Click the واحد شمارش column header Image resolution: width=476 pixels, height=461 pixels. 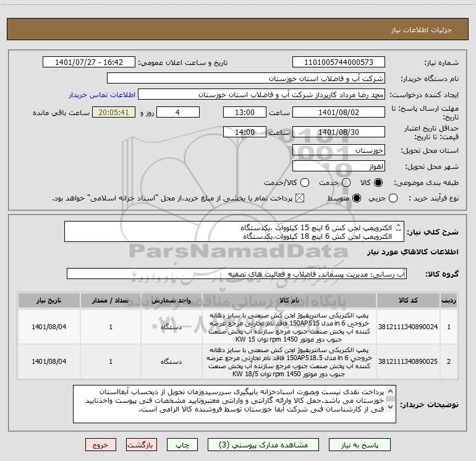coord(171,300)
